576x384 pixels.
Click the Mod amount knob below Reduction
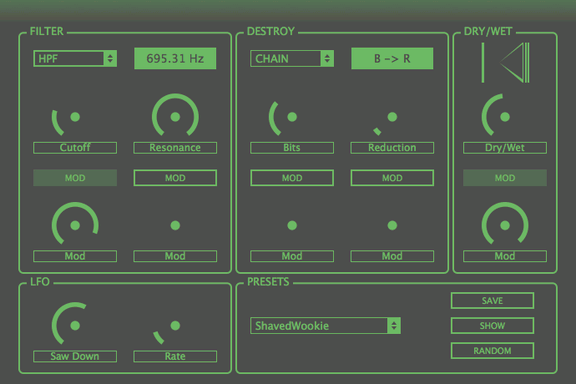pos(392,225)
